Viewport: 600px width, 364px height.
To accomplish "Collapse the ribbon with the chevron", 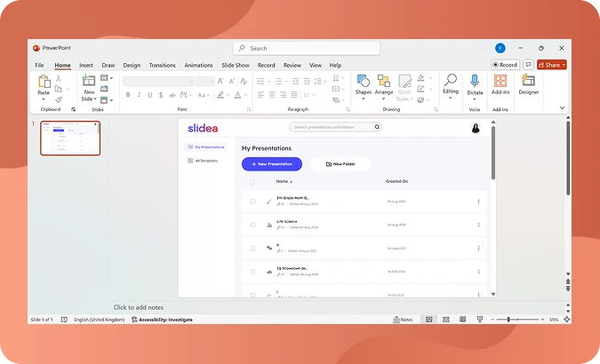I will coord(562,107).
